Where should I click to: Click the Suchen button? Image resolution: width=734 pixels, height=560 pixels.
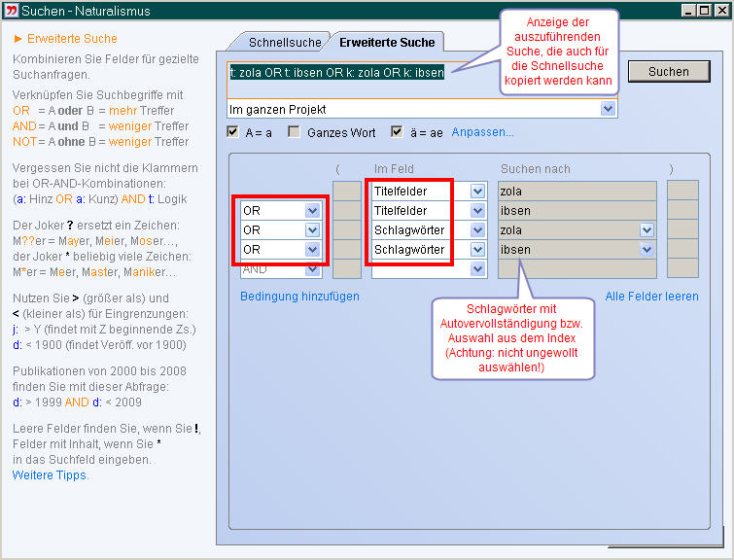(668, 71)
